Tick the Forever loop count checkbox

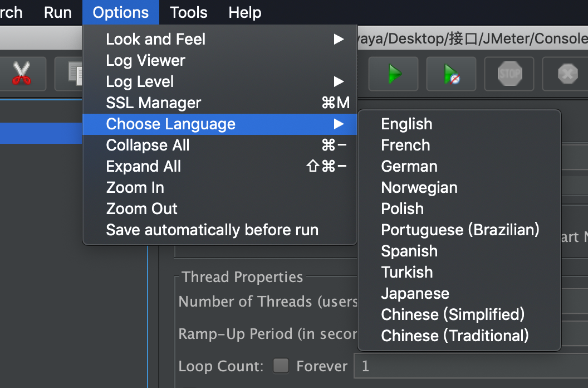[281, 366]
